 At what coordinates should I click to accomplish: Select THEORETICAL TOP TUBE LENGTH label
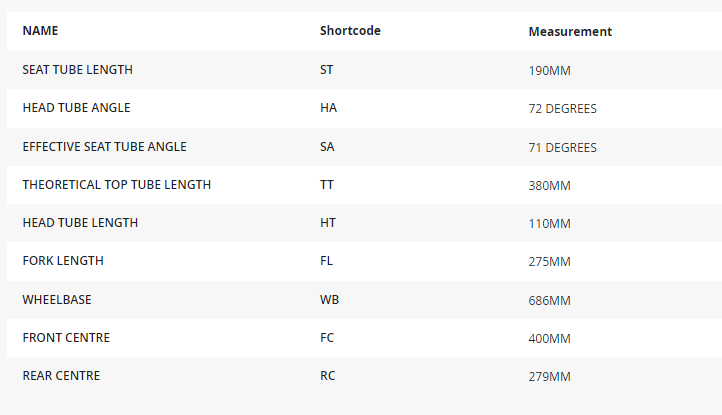116,185
